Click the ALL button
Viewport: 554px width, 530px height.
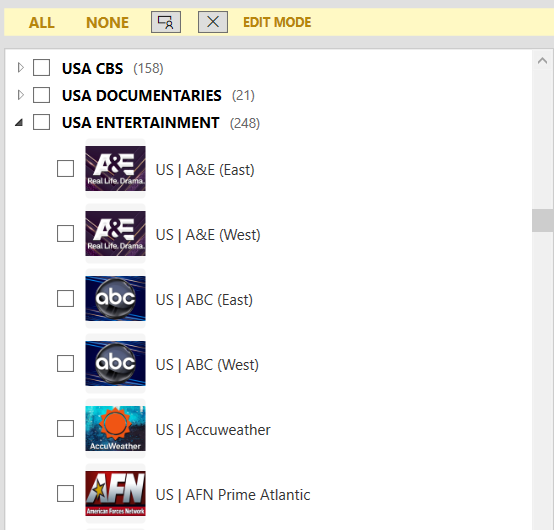point(42,23)
